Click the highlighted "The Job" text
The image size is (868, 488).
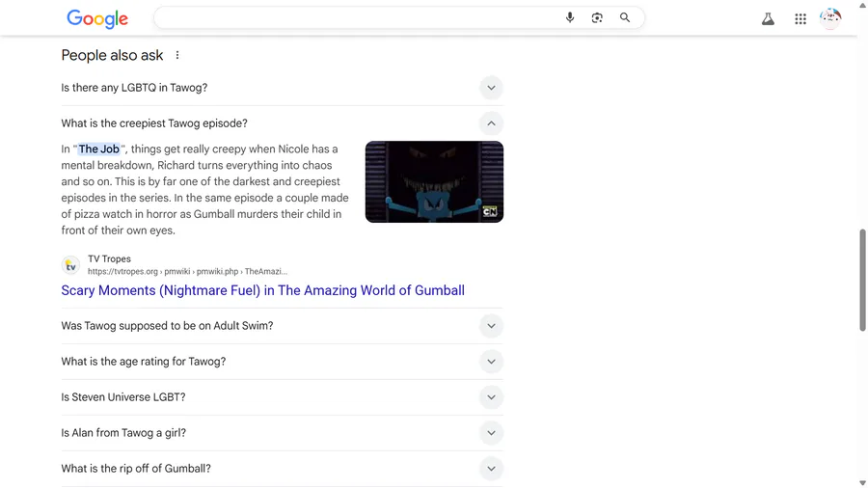pos(99,149)
